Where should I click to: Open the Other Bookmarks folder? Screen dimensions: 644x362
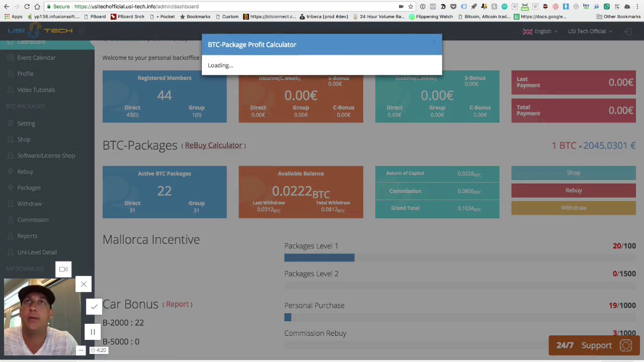(618, 17)
